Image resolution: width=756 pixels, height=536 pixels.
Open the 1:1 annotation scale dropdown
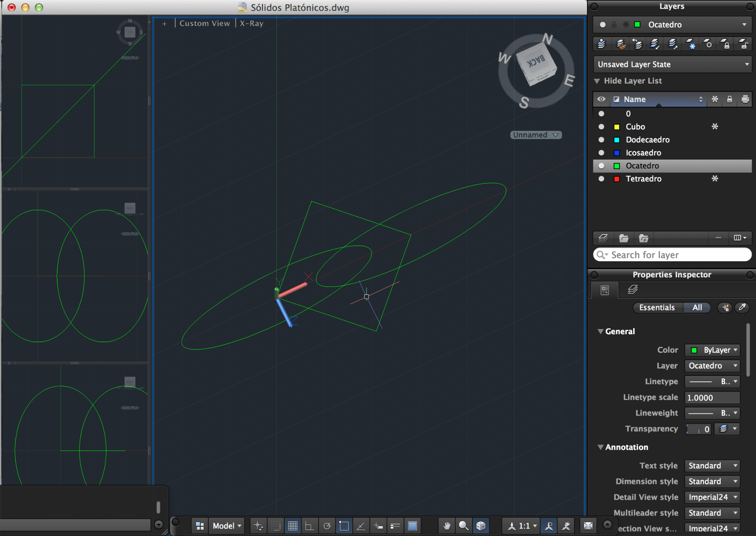(x=522, y=526)
